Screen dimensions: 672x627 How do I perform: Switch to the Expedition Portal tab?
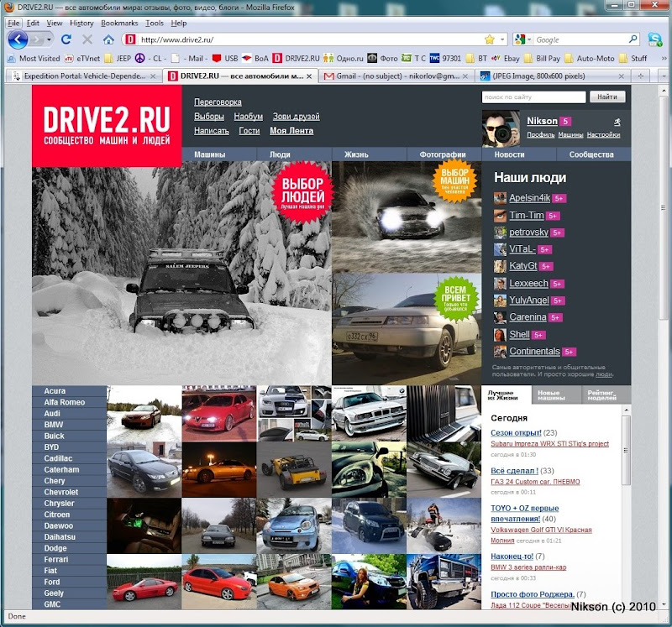tap(84, 76)
